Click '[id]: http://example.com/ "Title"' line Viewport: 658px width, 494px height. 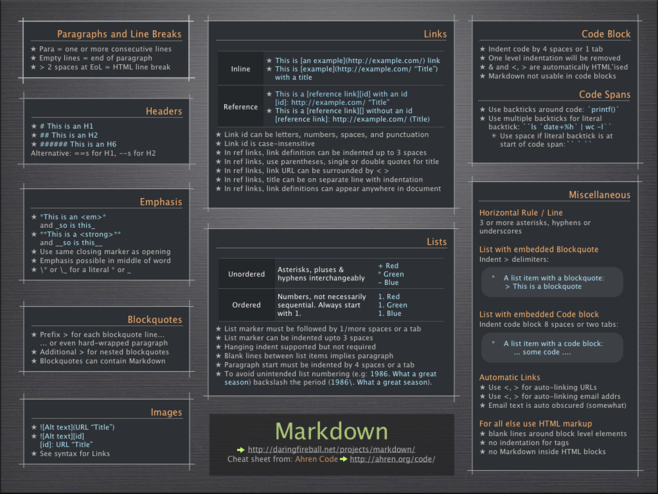click(x=332, y=102)
